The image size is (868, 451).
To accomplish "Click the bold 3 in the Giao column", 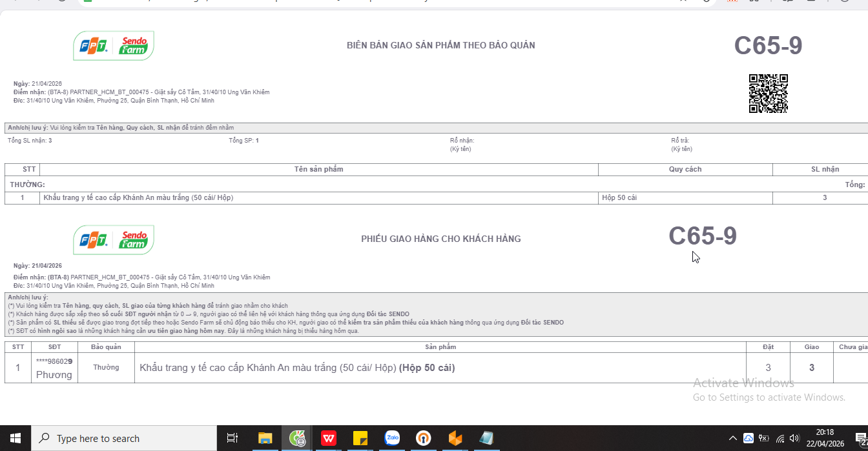I will click(812, 368).
